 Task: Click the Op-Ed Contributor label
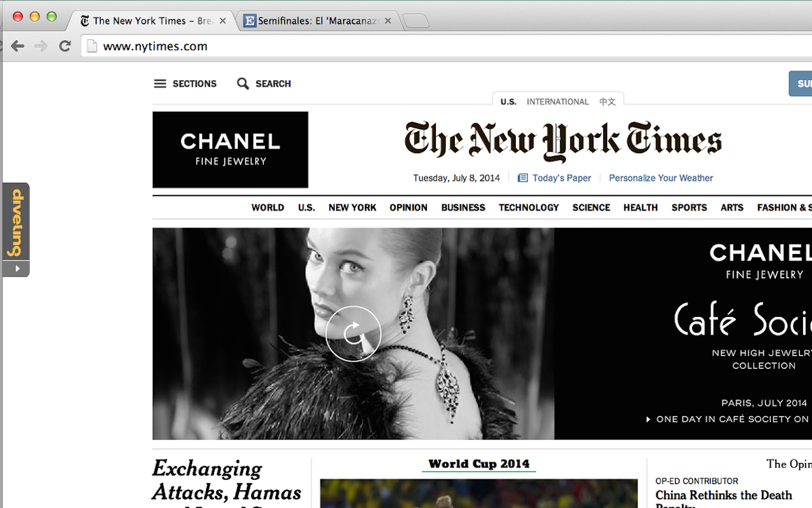pos(697,481)
